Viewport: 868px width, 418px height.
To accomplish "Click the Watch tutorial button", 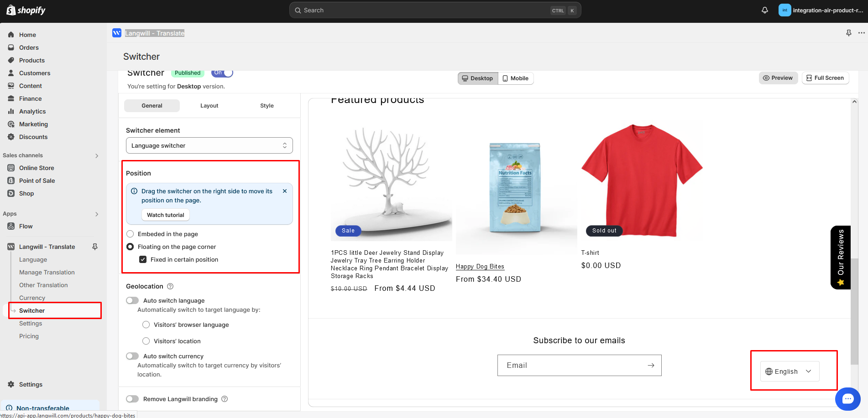I will (x=165, y=215).
